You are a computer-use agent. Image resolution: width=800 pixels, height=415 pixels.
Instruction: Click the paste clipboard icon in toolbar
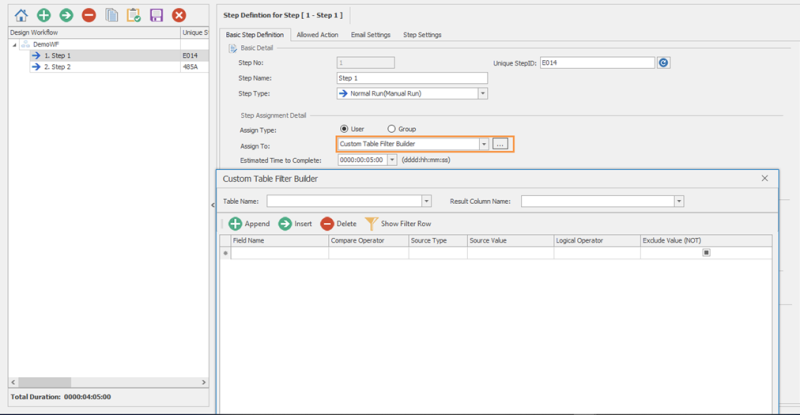click(x=134, y=15)
